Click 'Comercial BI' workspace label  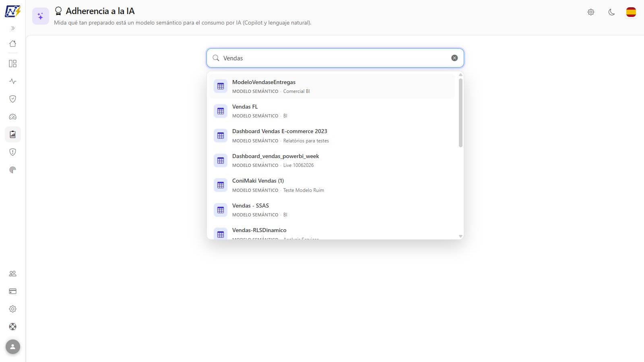tap(297, 91)
